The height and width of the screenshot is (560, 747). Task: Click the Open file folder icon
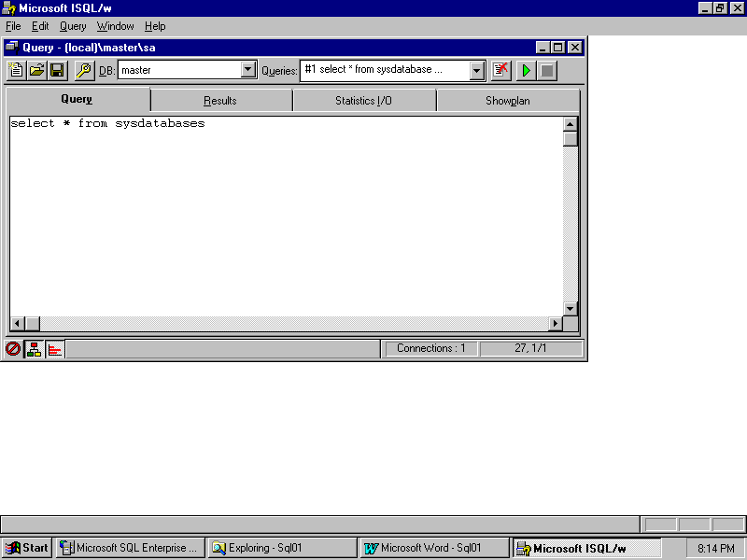[x=36, y=70]
